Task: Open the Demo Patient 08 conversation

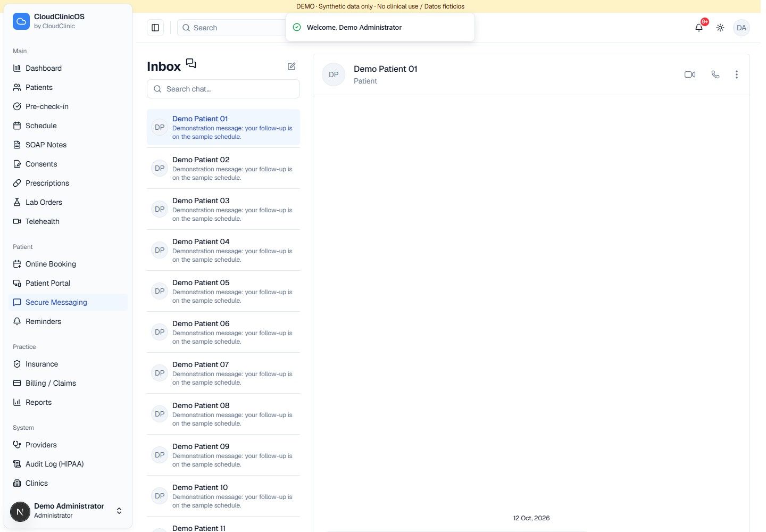Action: (x=223, y=414)
